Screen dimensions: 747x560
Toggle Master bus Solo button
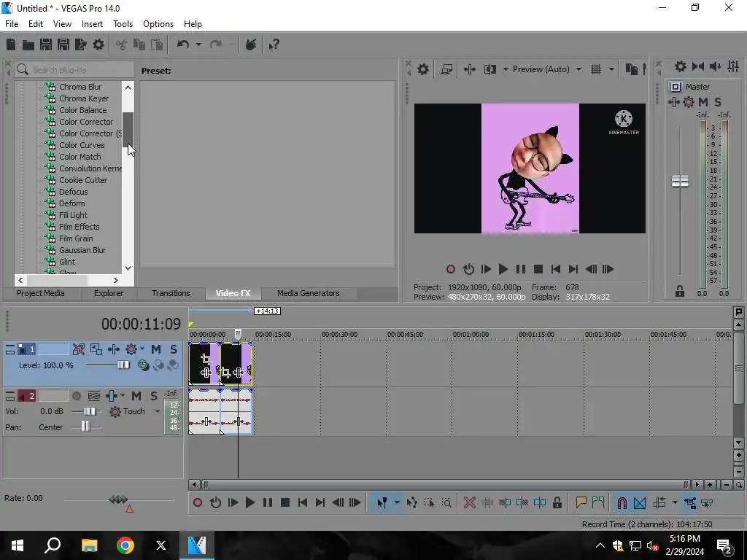coord(718,102)
